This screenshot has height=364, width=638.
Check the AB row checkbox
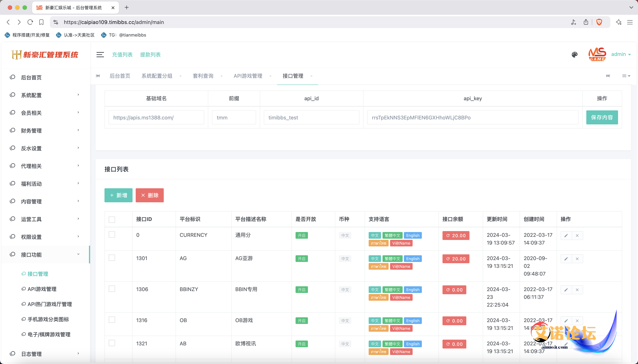coord(112,343)
